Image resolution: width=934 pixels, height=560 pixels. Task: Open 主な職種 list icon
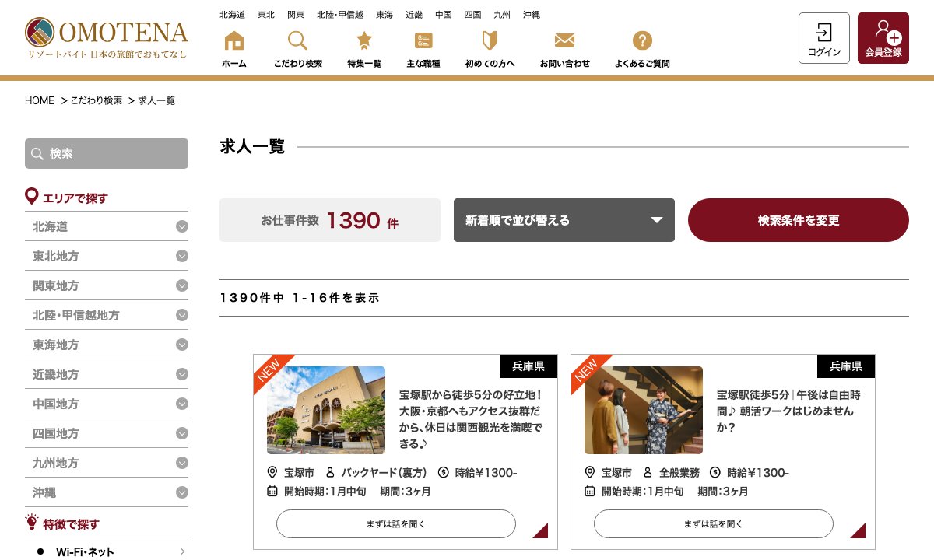click(x=423, y=40)
